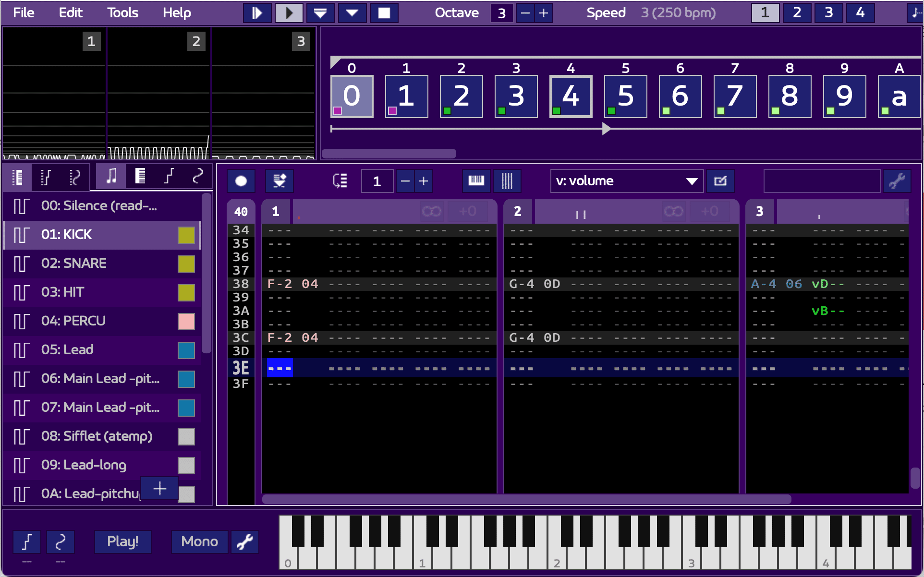Click the pink color swatch of 04: PERCU
The height and width of the screenshot is (577, 924).
[x=186, y=322]
